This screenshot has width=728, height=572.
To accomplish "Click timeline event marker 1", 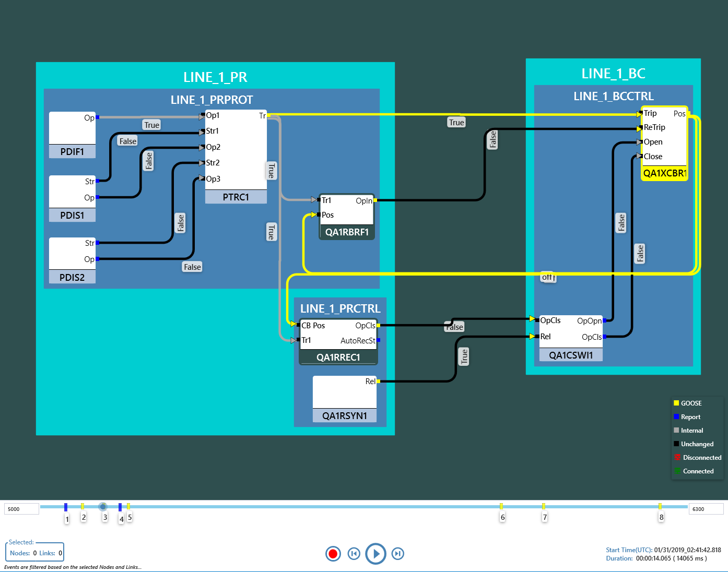I will pyautogui.click(x=66, y=507).
